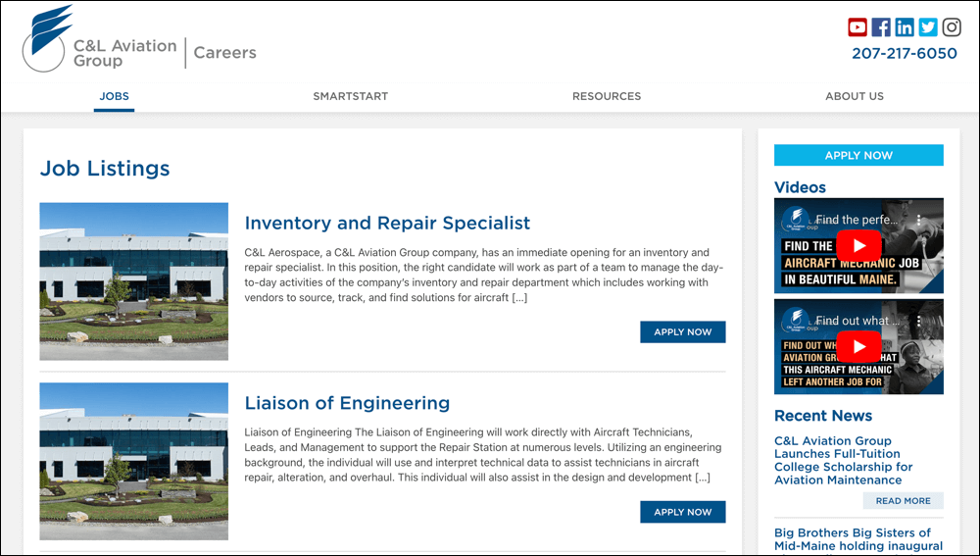Go to the About Us page
This screenshot has height=556, width=980.
855,96
